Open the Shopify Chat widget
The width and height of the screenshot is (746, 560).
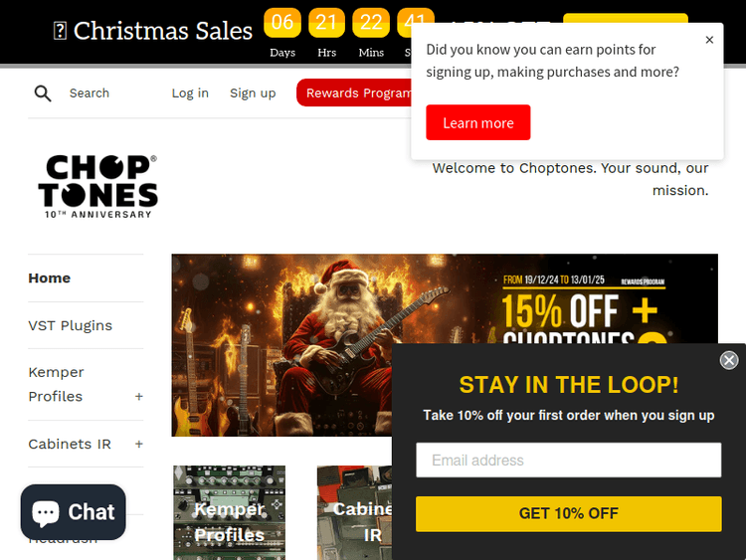[74, 512]
